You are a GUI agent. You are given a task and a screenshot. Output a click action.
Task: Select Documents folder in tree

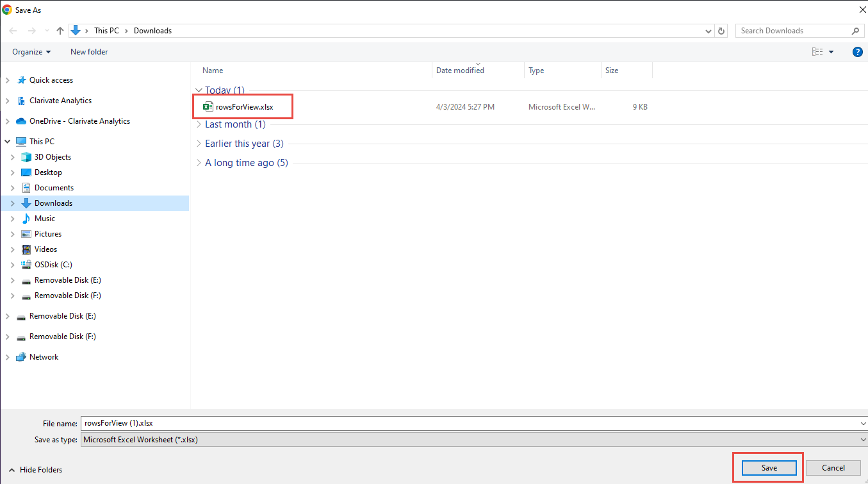(54, 188)
